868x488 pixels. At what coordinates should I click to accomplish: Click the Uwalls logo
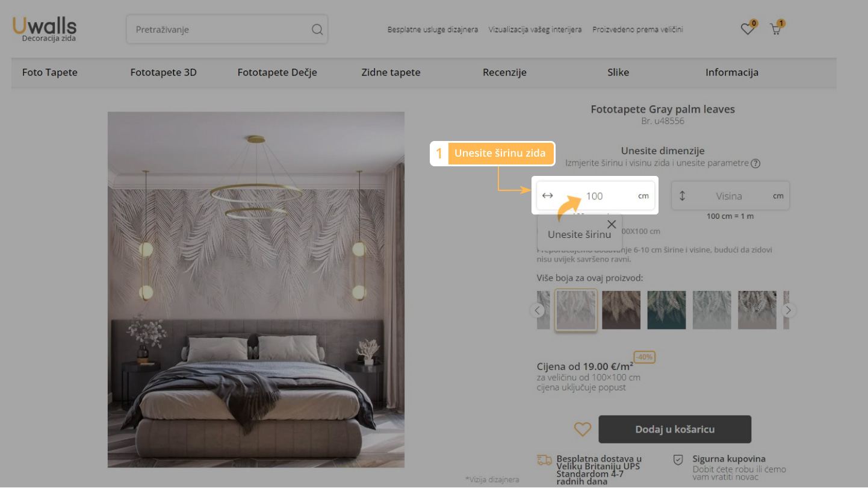point(45,28)
